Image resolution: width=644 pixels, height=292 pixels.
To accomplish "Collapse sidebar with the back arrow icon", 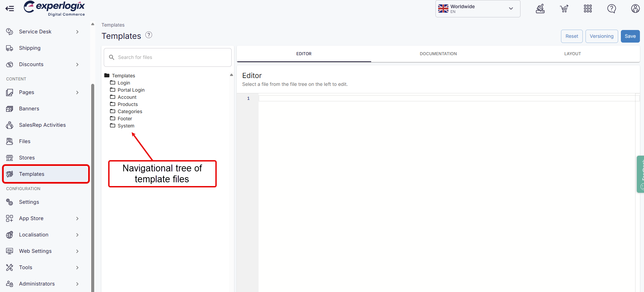I will pos(10,9).
